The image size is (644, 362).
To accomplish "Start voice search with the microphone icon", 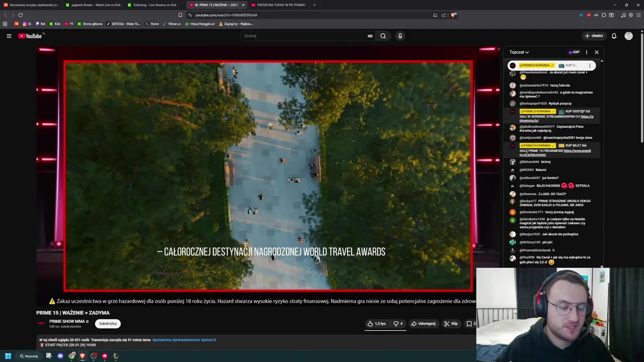I will (x=400, y=36).
